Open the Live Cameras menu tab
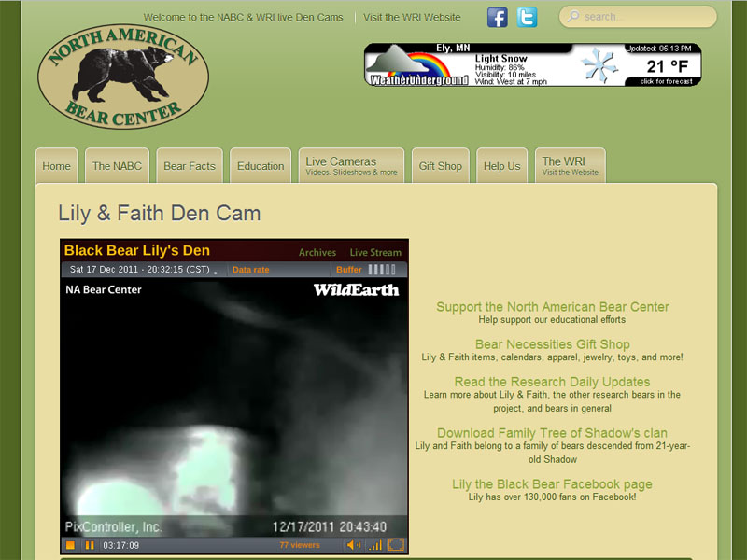The image size is (747, 560). point(351,165)
